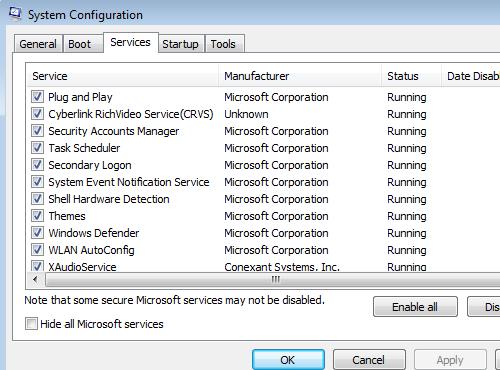Select the Secondary Logon name
The image size is (500, 370).
point(90,165)
